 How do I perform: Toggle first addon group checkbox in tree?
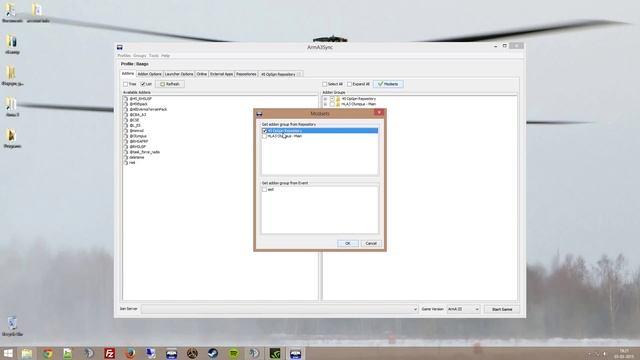[332, 99]
